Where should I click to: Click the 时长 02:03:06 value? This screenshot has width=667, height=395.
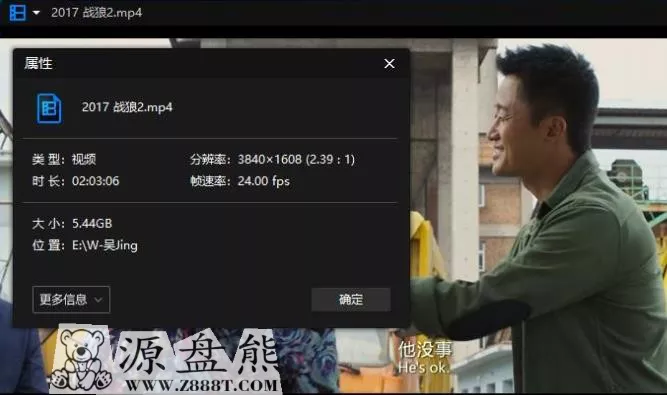tap(96, 181)
